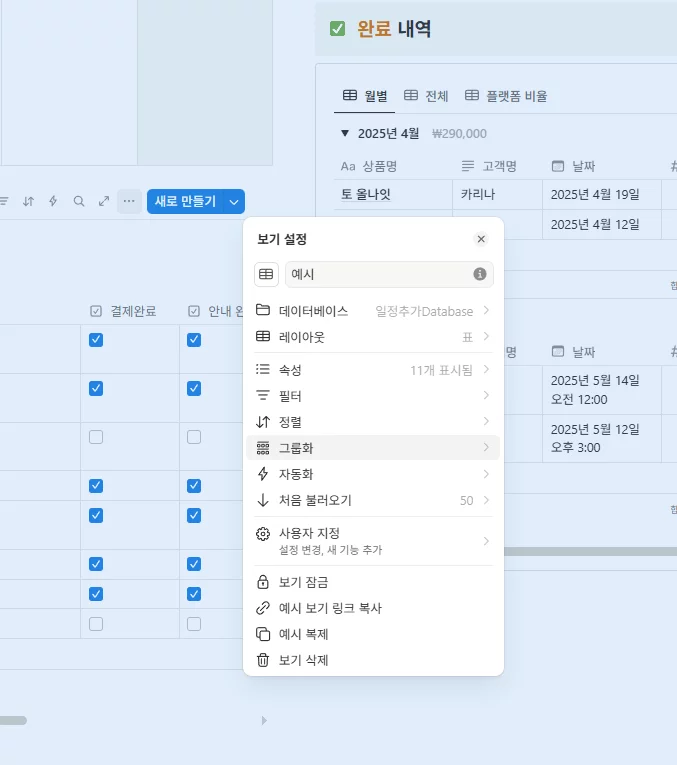Click the link icon beside 예시 보기 링크 복사
Viewport: 677px width, 765px height.
tap(263, 608)
